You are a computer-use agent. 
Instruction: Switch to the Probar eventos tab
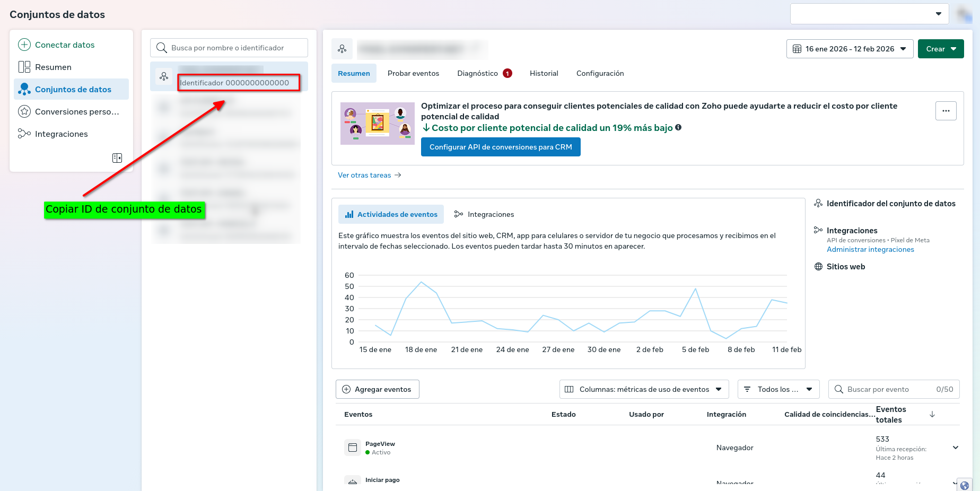point(413,73)
